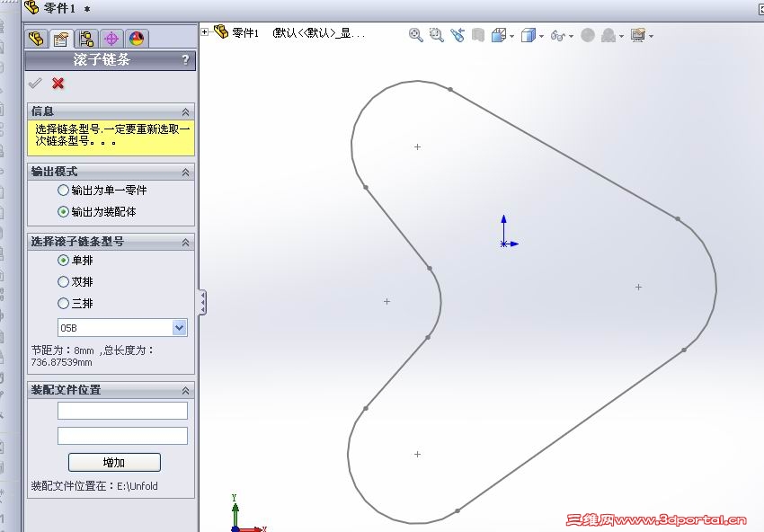This screenshot has width=764, height=532.
Task: Click the XYZ triad at viewport corner
Action: click(246, 514)
